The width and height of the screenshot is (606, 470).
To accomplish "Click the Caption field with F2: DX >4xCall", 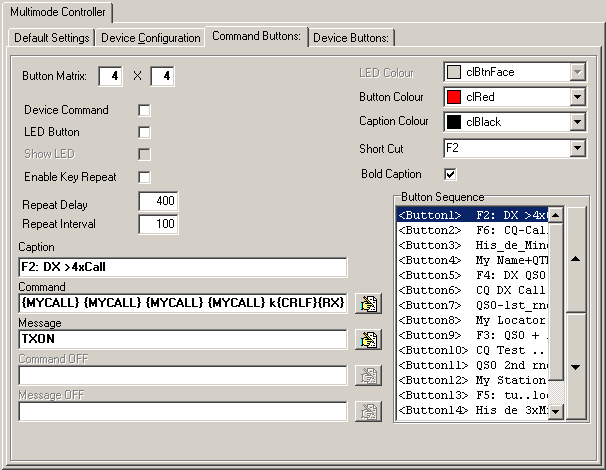I will [x=182, y=267].
